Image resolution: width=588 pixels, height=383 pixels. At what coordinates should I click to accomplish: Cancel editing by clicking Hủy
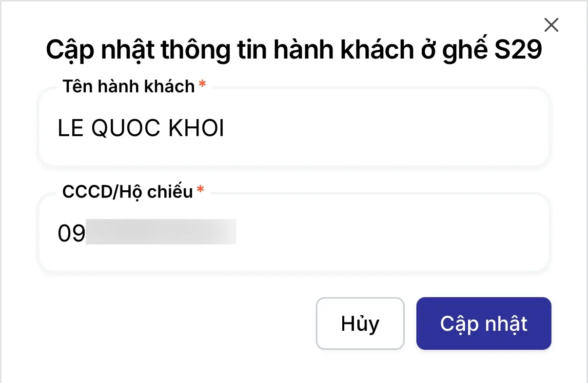point(360,323)
